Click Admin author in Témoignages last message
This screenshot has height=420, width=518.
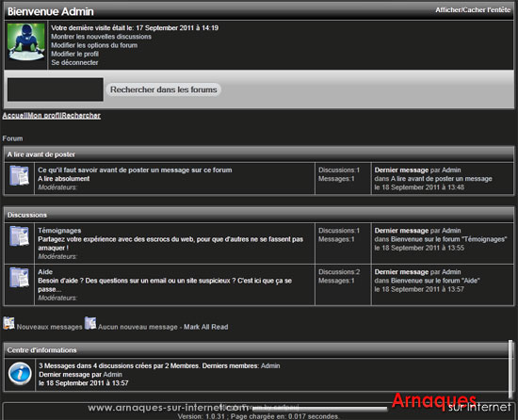pos(451,231)
